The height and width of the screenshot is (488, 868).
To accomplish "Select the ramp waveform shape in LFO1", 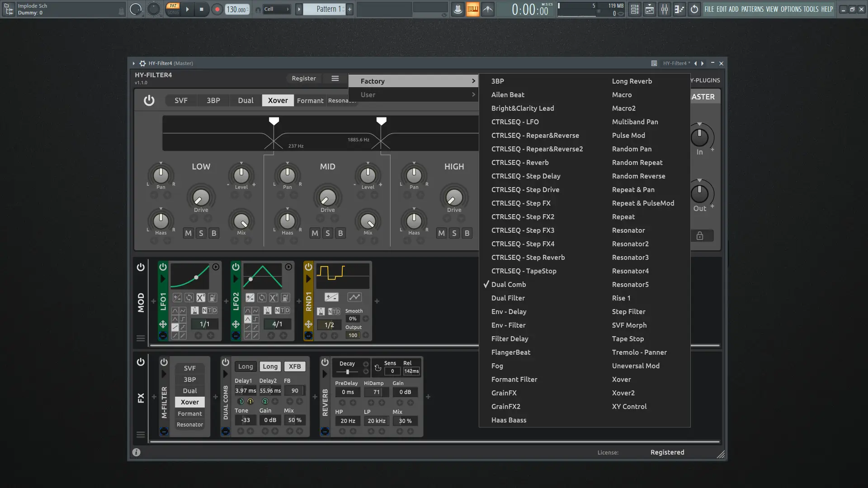I will (175, 326).
